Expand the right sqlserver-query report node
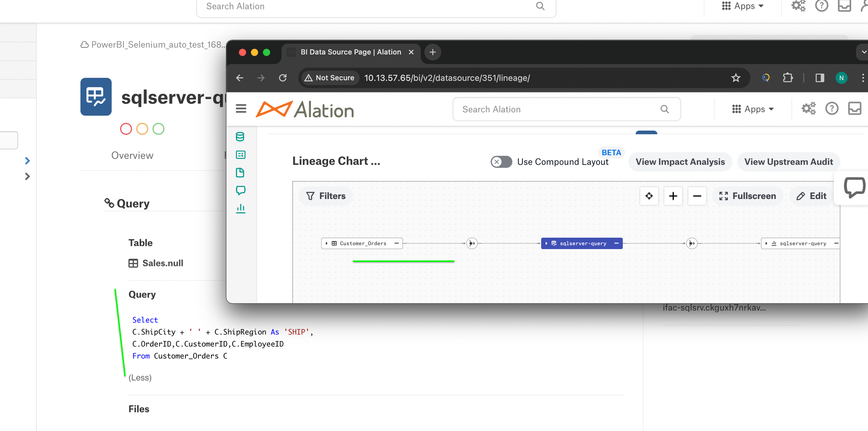This screenshot has height=431, width=868. [x=766, y=244]
